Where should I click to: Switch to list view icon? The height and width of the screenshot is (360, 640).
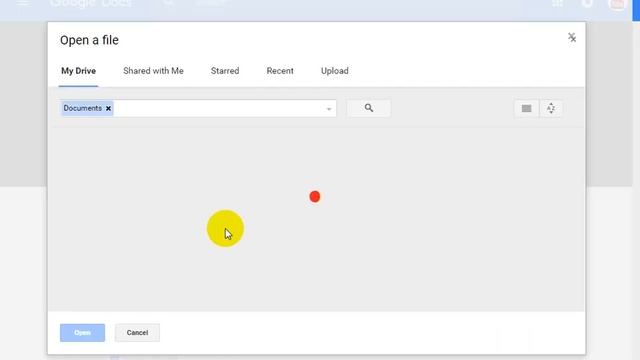point(527,109)
